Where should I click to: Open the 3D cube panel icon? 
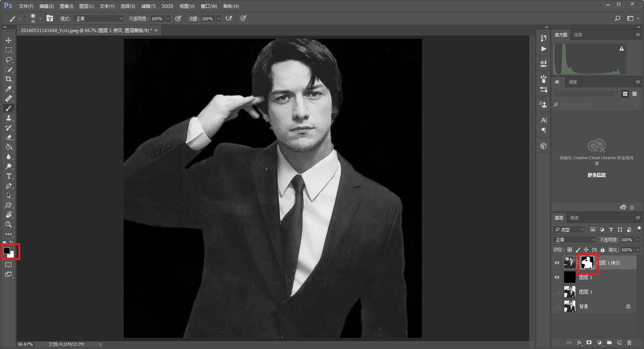pyautogui.click(x=543, y=146)
